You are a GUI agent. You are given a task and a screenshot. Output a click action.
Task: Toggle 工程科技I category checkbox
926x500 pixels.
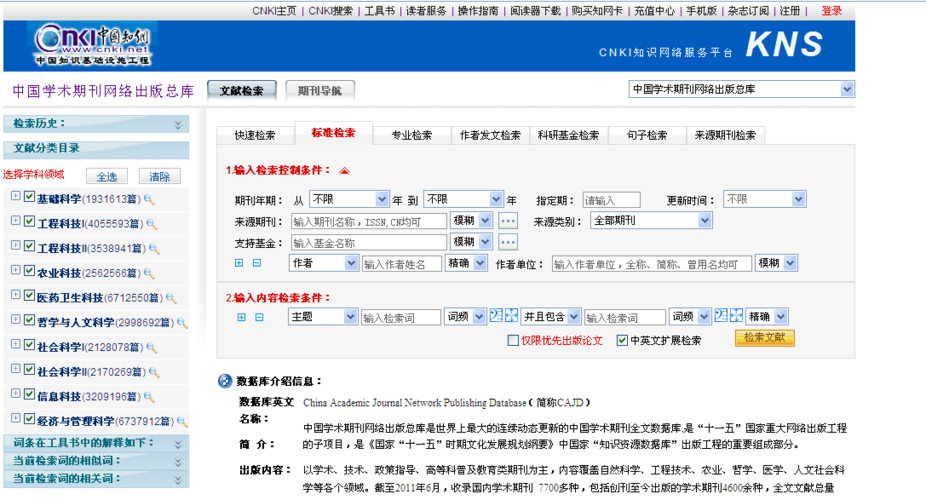pos(29,221)
